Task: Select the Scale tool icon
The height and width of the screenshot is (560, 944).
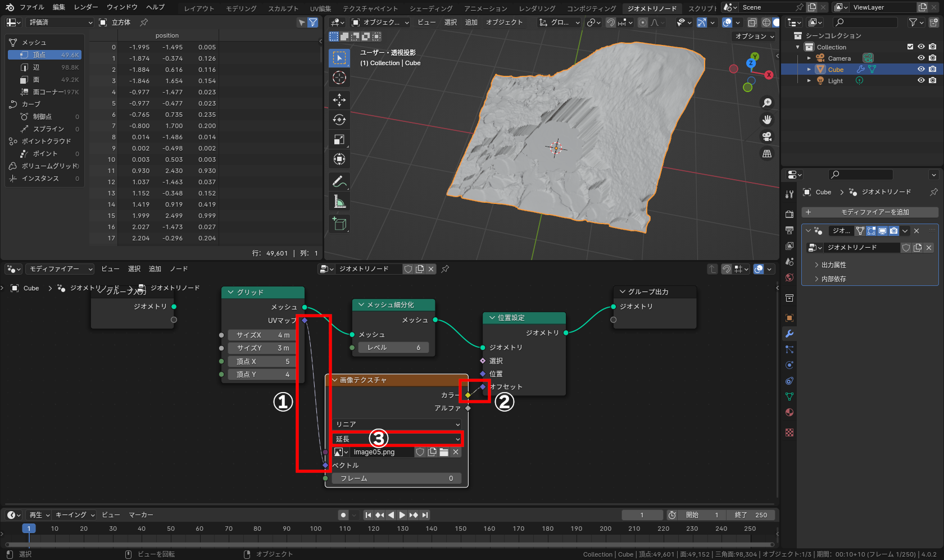Action: 339,139
